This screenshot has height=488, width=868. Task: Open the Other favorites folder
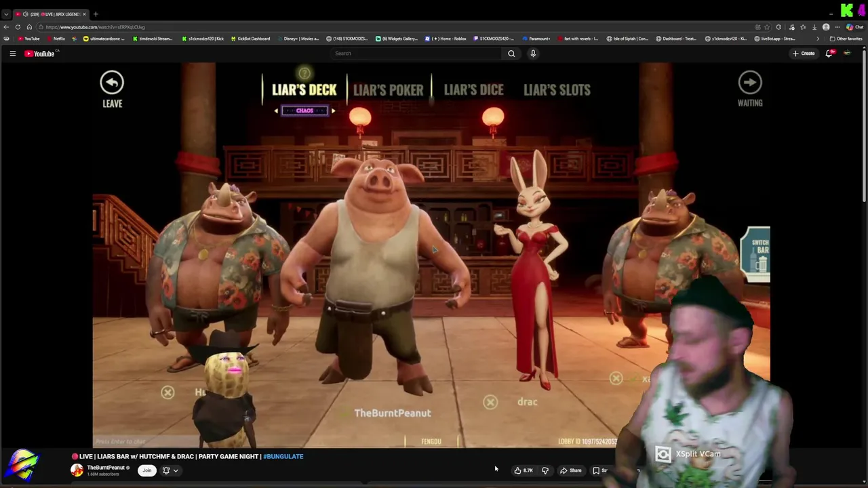[x=846, y=39]
